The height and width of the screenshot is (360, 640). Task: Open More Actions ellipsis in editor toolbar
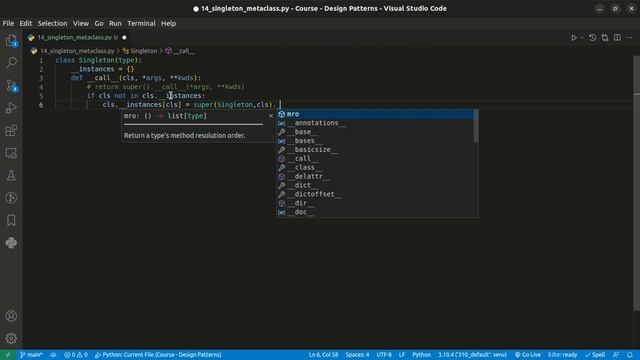pos(629,38)
